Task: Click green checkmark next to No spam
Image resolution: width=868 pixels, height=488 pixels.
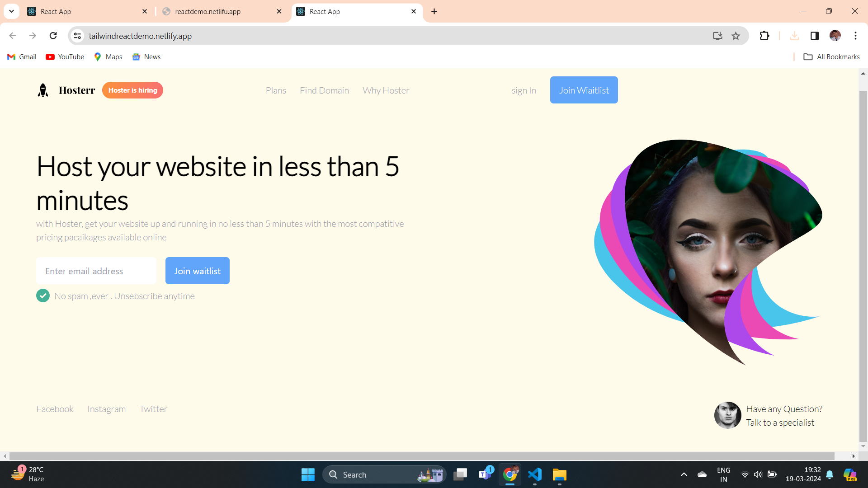Action: pyautogui.click(x=43, y=296)
